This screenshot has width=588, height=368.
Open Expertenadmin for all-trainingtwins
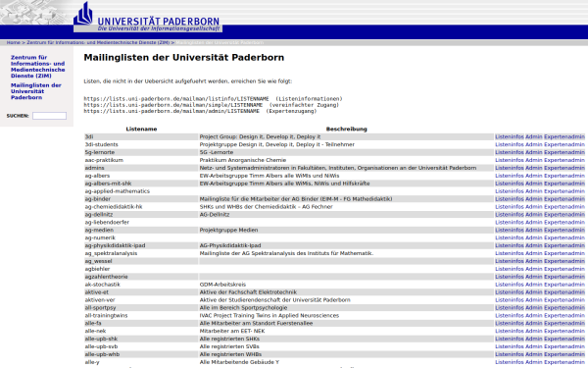pos(564,315)
